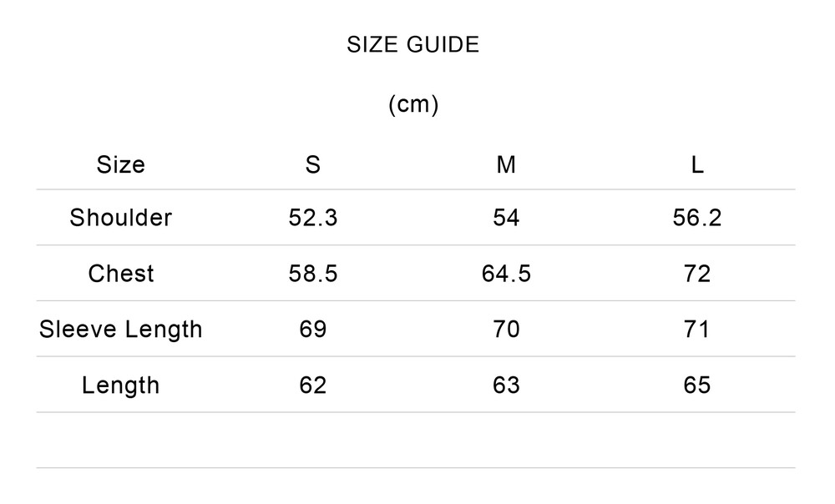Click chest value 72 for size L

tap(697, 274)
